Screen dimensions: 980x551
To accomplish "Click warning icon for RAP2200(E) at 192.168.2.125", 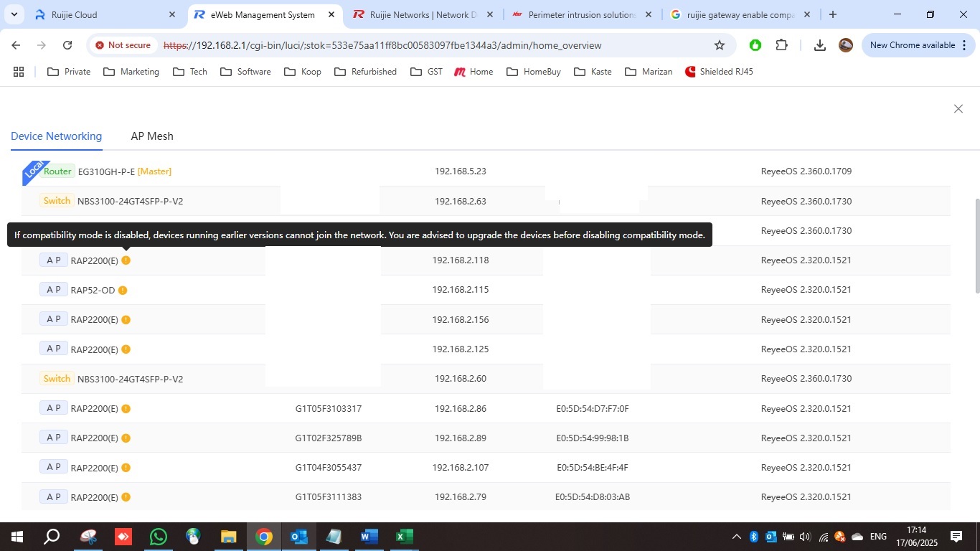I will 126,349.
